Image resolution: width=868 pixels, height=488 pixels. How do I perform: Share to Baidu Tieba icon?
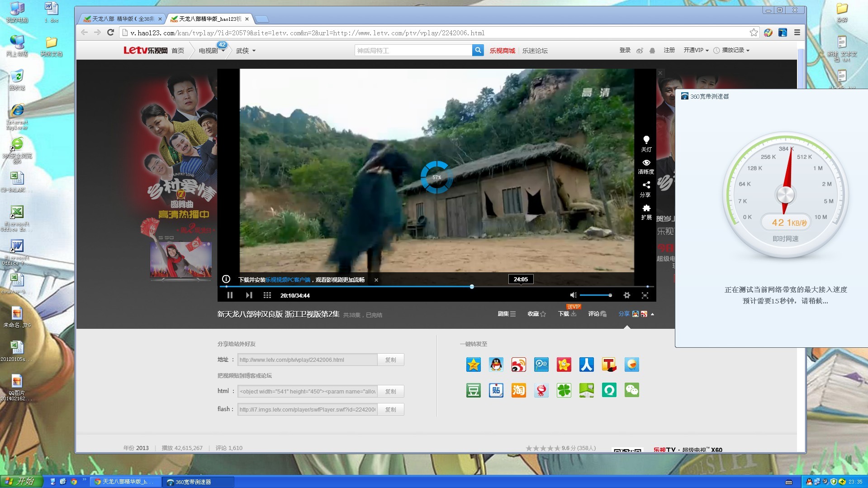[496, 390]
